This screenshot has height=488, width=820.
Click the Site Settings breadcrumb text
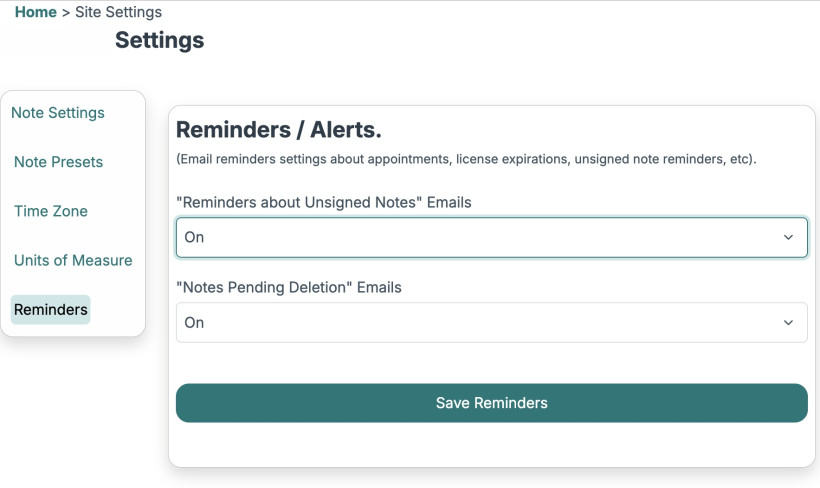[118, 12]
